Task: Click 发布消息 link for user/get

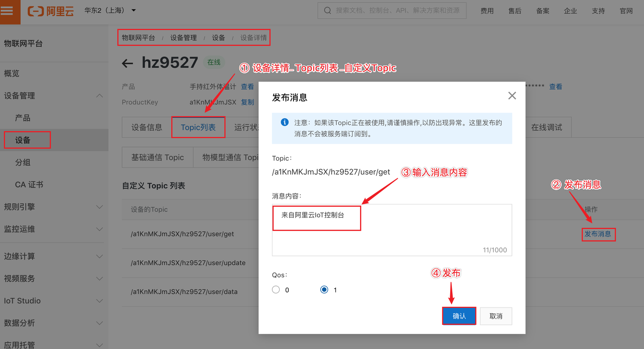Action: coord(598,234)
